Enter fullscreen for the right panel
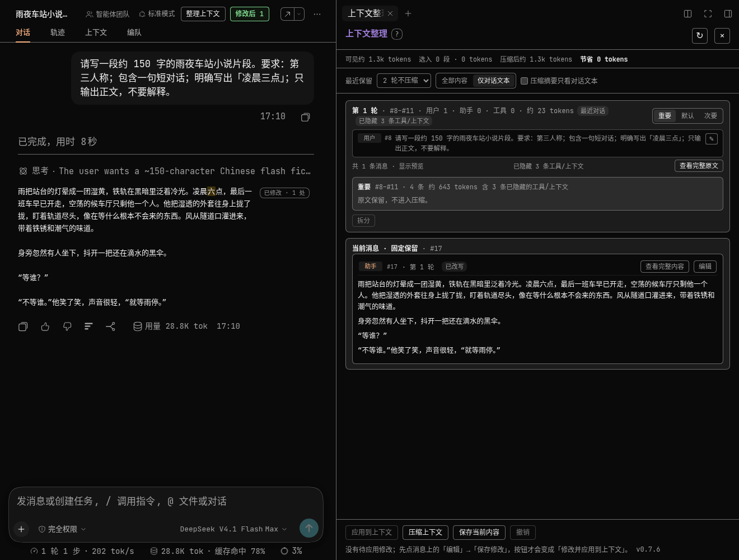 [708, 13]
